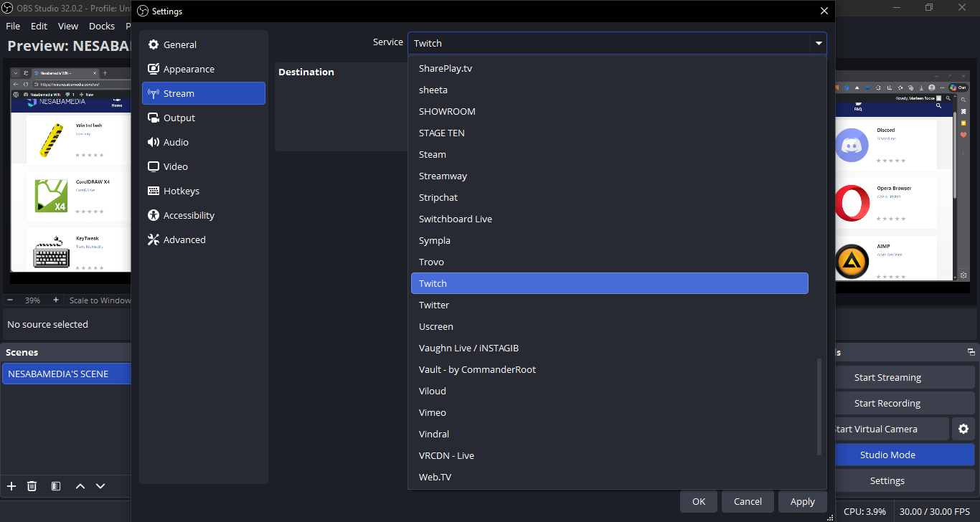
Task: Open the Audio speaker settings category
Action: pos(175,142)
